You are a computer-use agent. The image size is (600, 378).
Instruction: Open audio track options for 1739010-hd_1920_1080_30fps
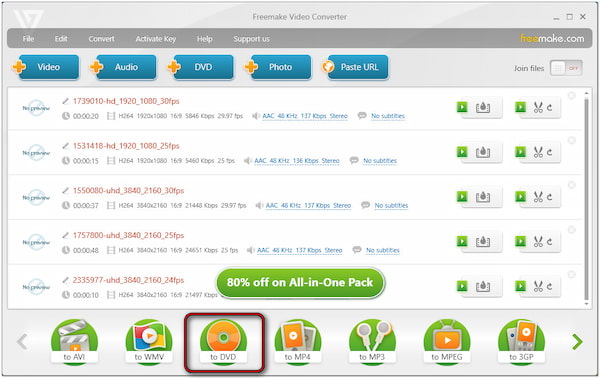305,116
